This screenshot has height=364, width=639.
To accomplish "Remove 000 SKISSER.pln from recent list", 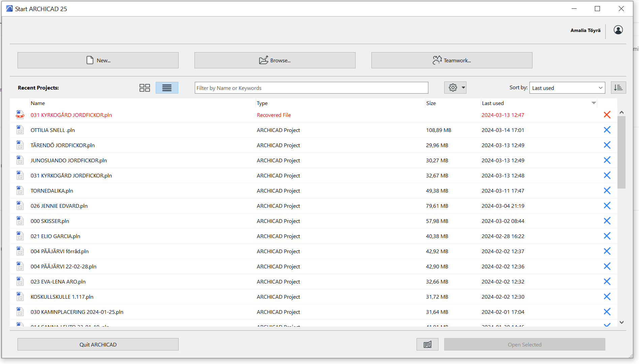I will pyautogui.click(x=607, y=221).
